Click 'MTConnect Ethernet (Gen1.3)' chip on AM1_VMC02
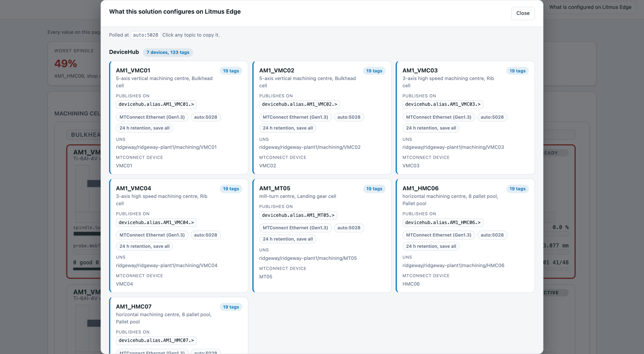644x354 pixels. [295, 117]
